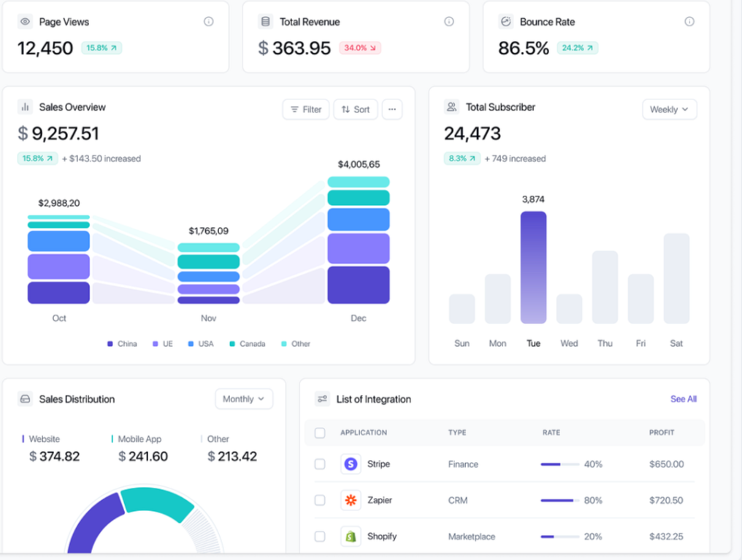Click the Sales Distribution card icon
742x560 pixels.
coord(25,399)
